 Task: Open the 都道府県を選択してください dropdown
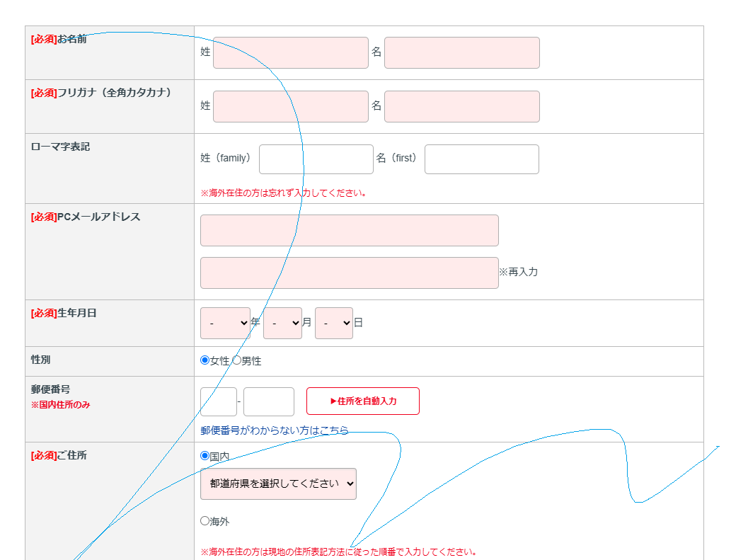[278, 484]
